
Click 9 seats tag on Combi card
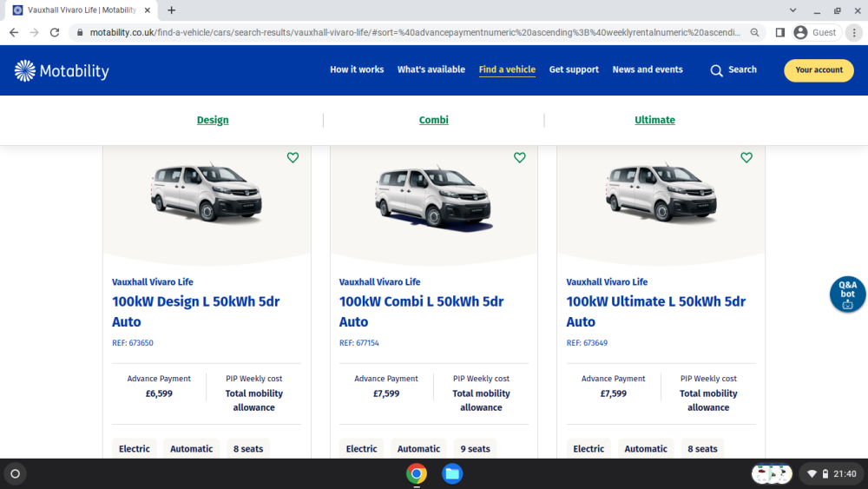point(476,448)
